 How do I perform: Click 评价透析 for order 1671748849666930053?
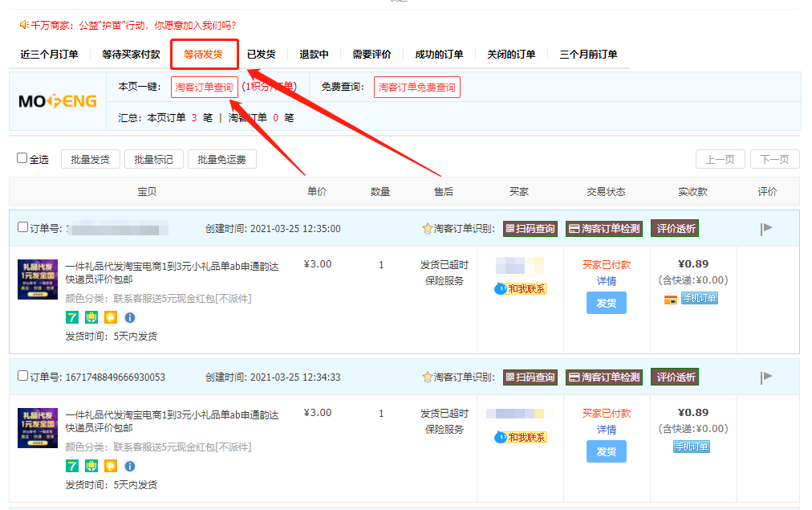pyautogui.click(x=675, y=377)
